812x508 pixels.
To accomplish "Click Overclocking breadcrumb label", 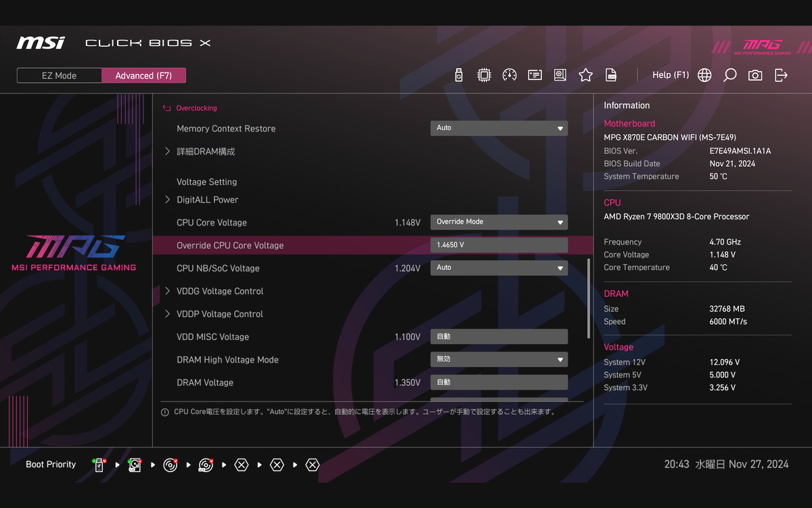I will pyautogui.click(x=196, y=108).
